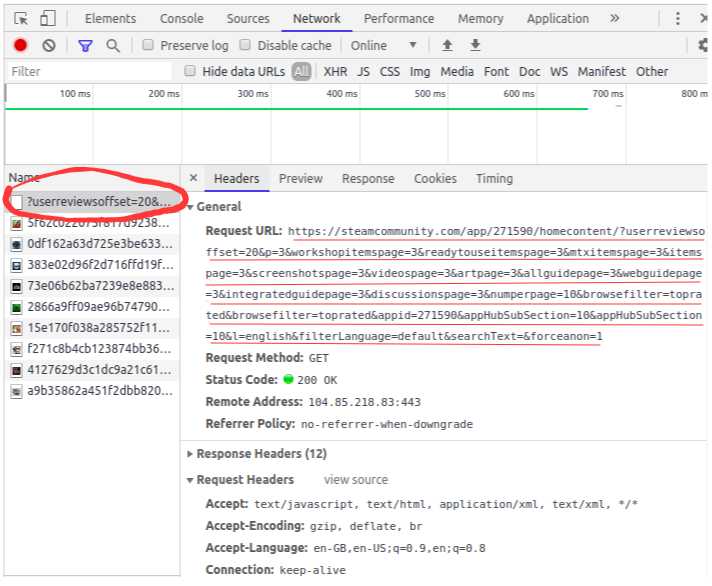Screen dimensions: 712x586
Task: Select the Network tab
Action: pyautogui.click(x=316, y=19)
